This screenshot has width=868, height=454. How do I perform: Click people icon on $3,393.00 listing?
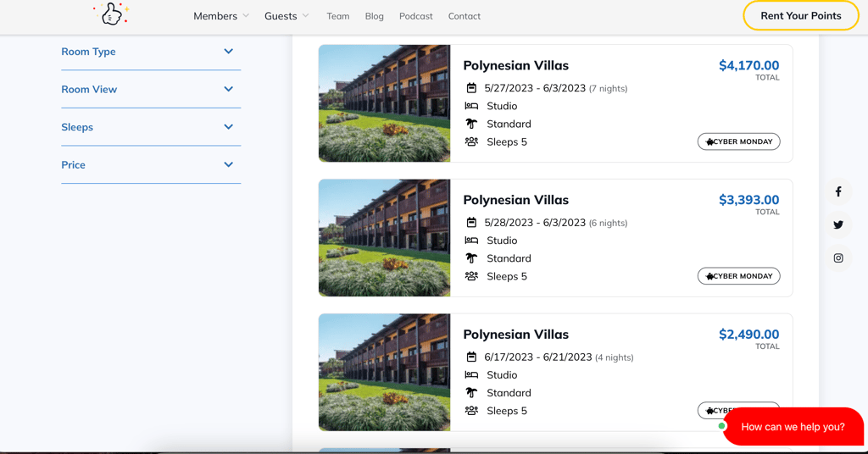(x=471, y=276)
